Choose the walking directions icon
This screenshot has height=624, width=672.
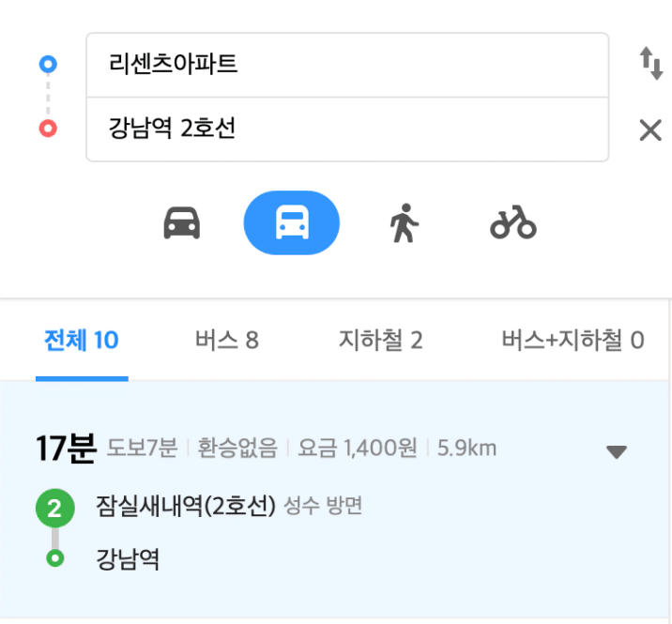point(404,223)
